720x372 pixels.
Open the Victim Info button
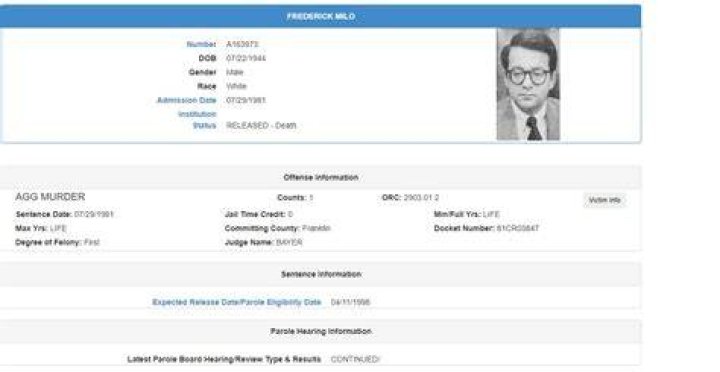pos(604,200)
